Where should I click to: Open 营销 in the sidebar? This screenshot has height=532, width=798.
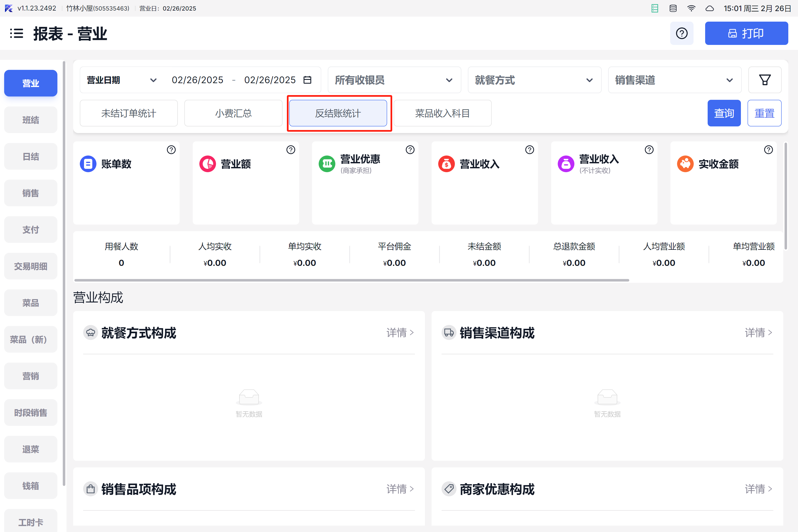pyautogui.click(x=30, y=376)
